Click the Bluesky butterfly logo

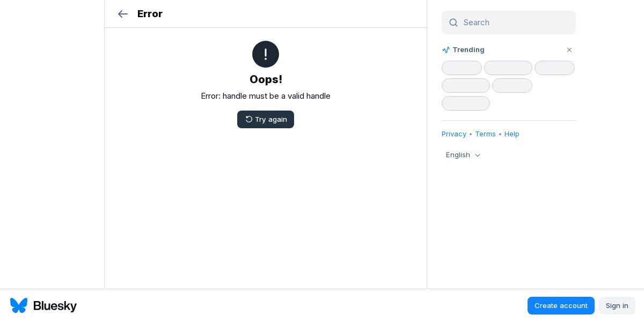pyautogui.click(x=19, y=305)
